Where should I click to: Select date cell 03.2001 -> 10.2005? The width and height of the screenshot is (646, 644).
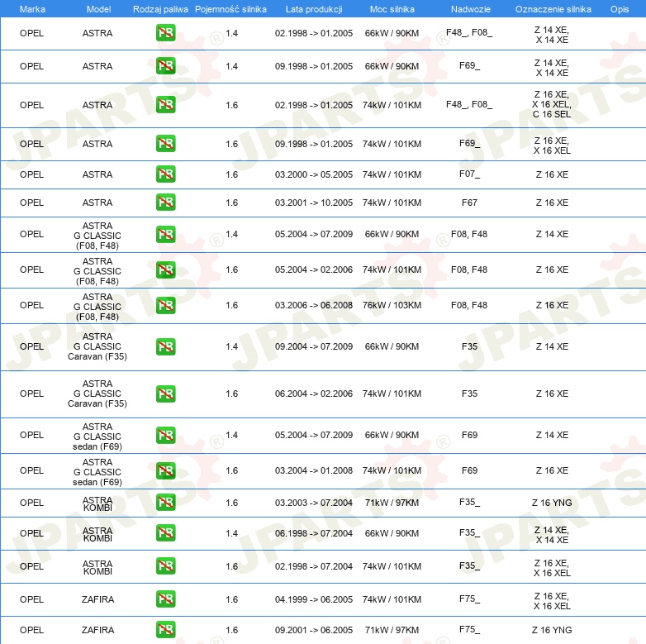point(314,203)
